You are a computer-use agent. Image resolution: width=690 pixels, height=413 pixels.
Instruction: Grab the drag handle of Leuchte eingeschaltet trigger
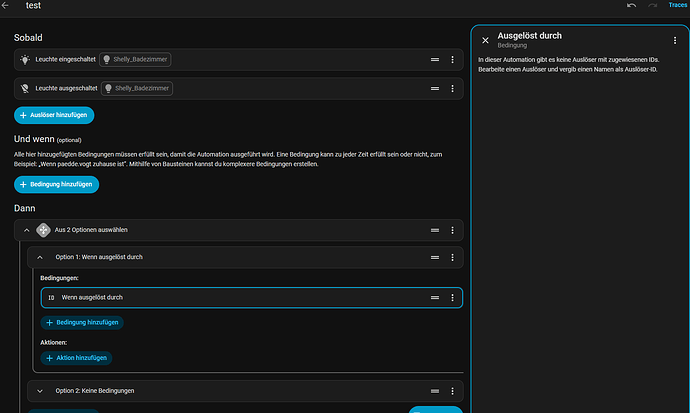435,59
